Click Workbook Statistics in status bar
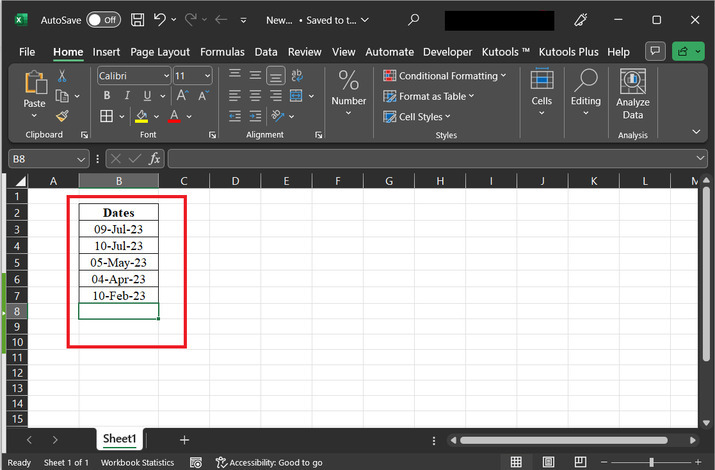This screenshot has height=470, width=715. [137, 463]
